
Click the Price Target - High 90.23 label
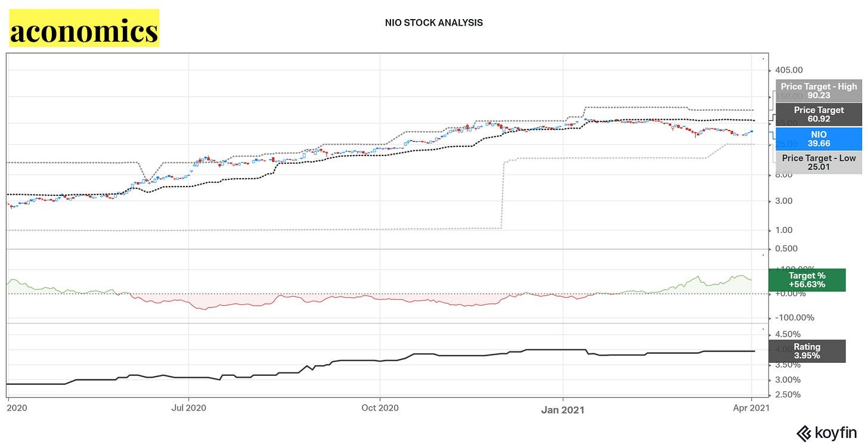pos(819,91)
